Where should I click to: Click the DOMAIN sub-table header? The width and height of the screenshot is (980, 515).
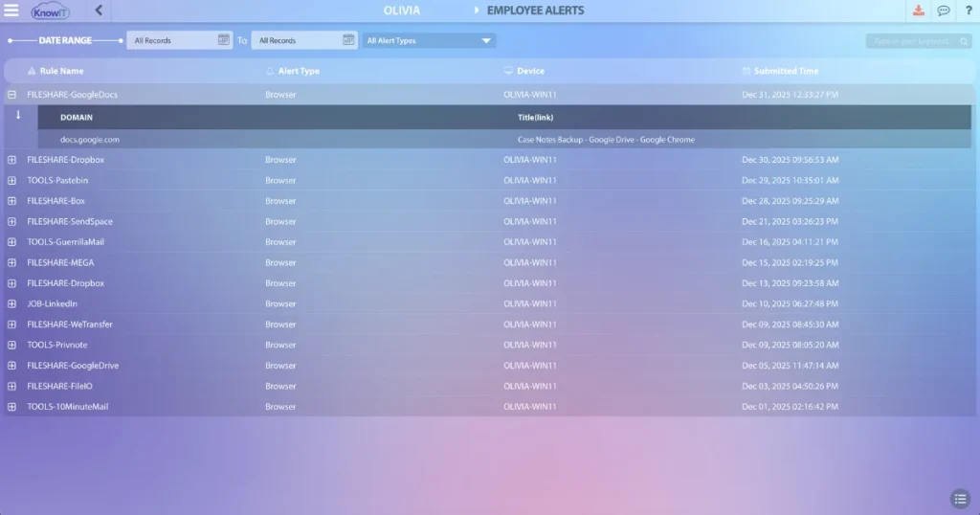point(77,118)
